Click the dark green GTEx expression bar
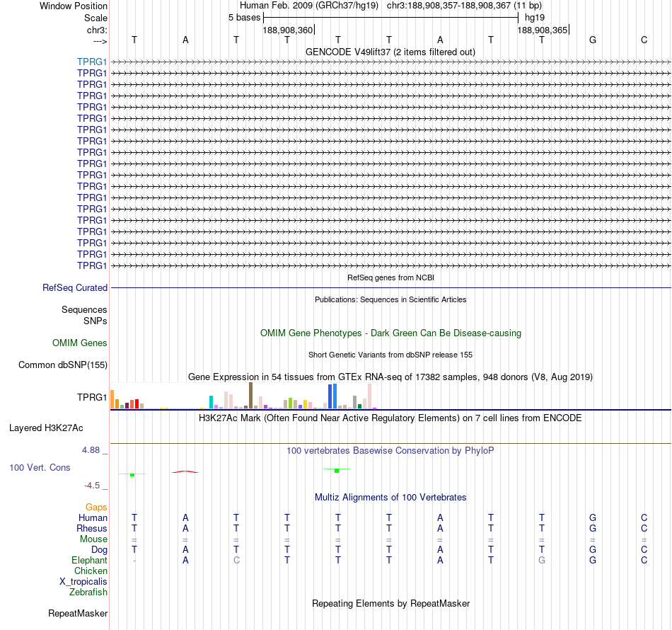672x630 pixels. (x=359, y=406)
